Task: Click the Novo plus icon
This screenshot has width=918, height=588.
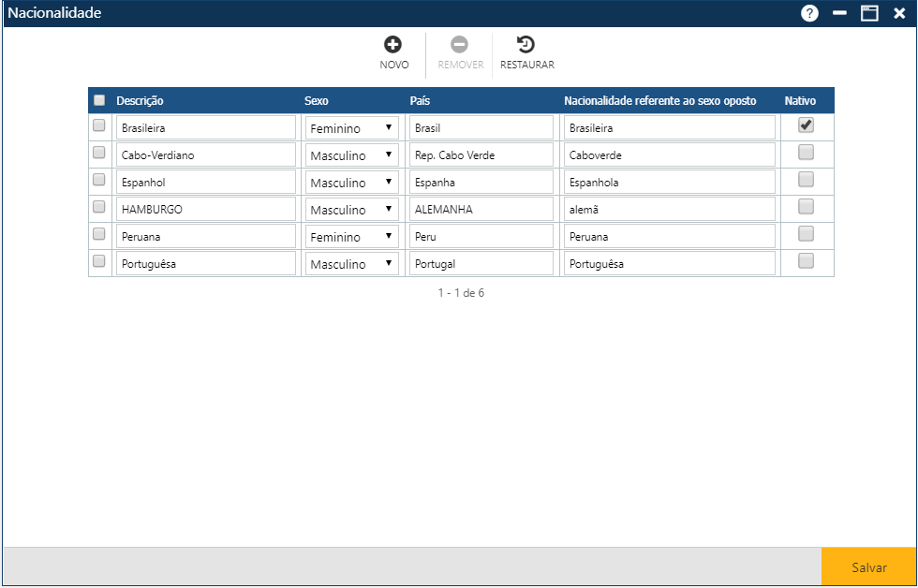Action: 393,44
